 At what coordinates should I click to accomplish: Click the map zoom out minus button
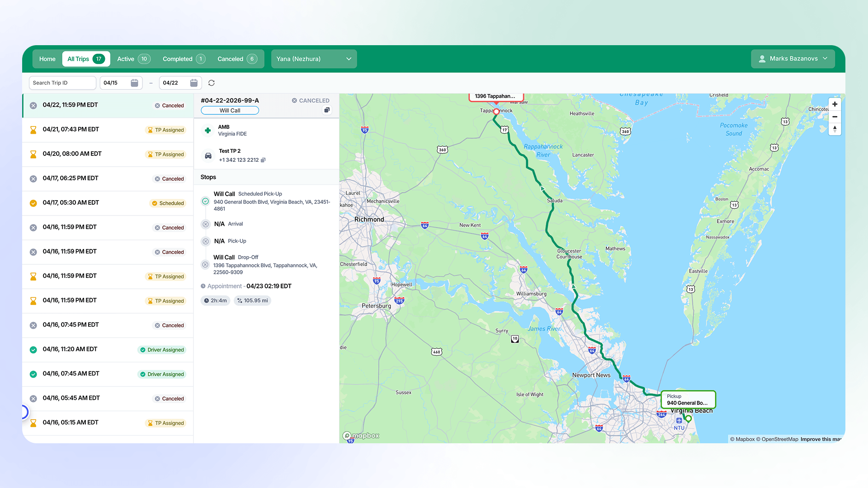[835, 117]
